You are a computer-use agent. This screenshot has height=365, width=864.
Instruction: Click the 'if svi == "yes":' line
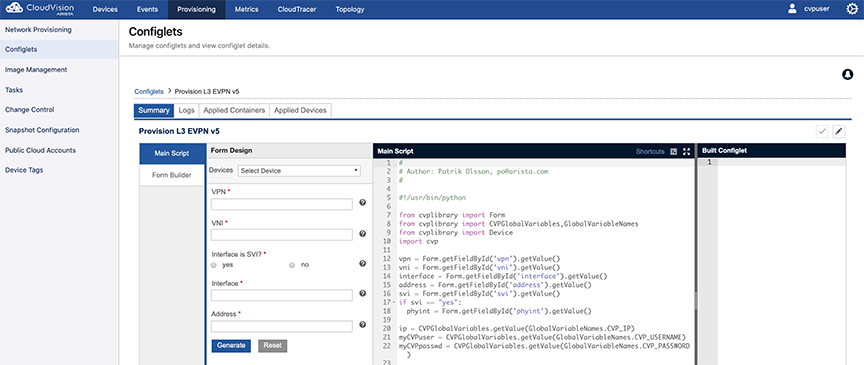(430, 302)
